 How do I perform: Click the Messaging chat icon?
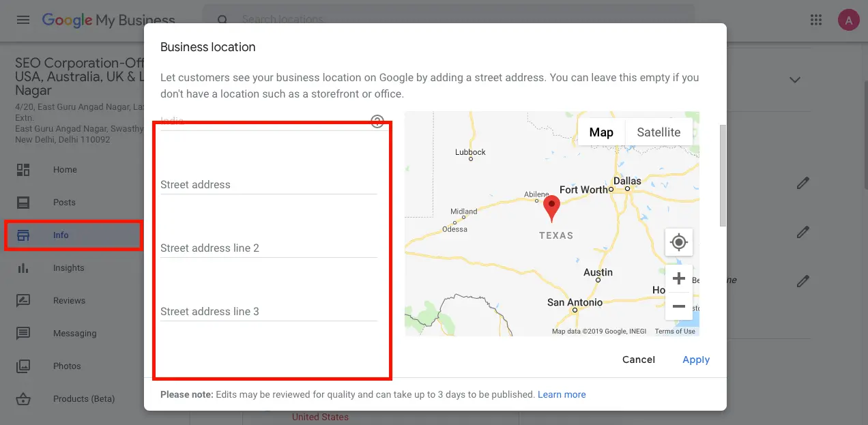click(24, 334)
